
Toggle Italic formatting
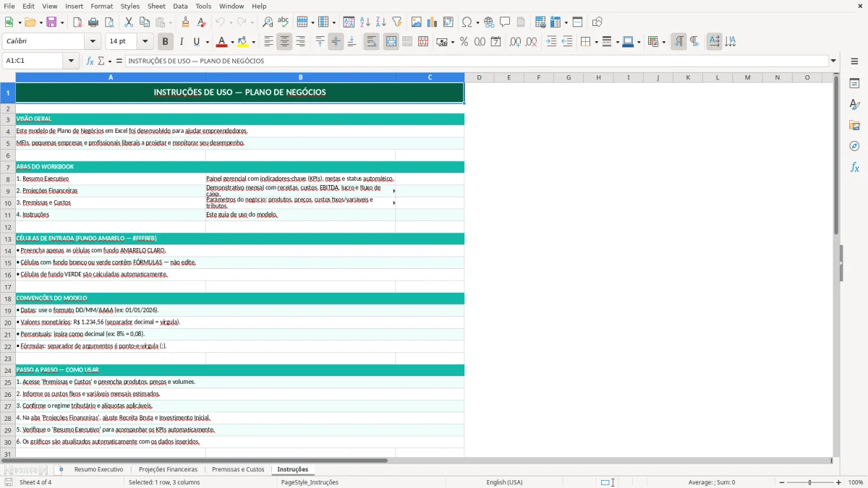181,42
